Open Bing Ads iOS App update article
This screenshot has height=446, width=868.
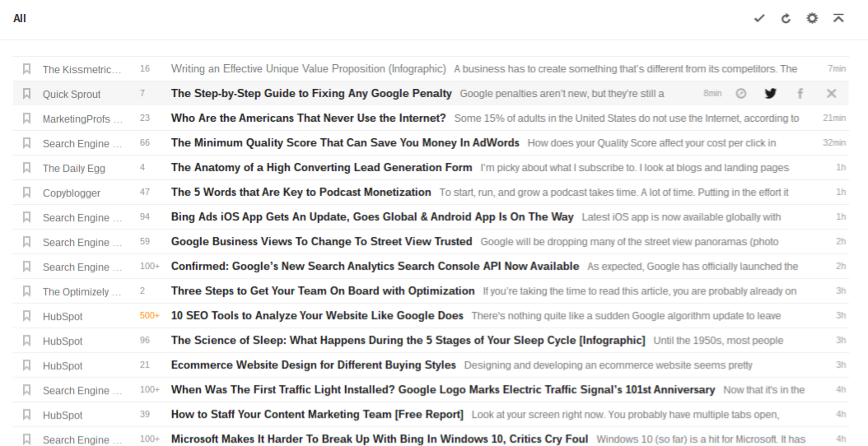(x=372, y=217)
